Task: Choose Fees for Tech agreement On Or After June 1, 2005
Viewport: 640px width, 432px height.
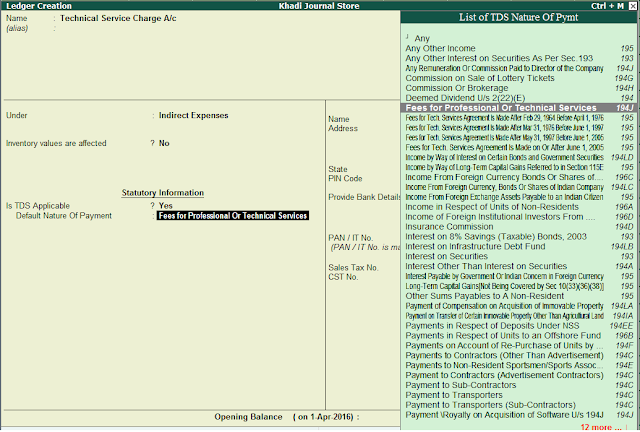Action: (x=519, y=147)
